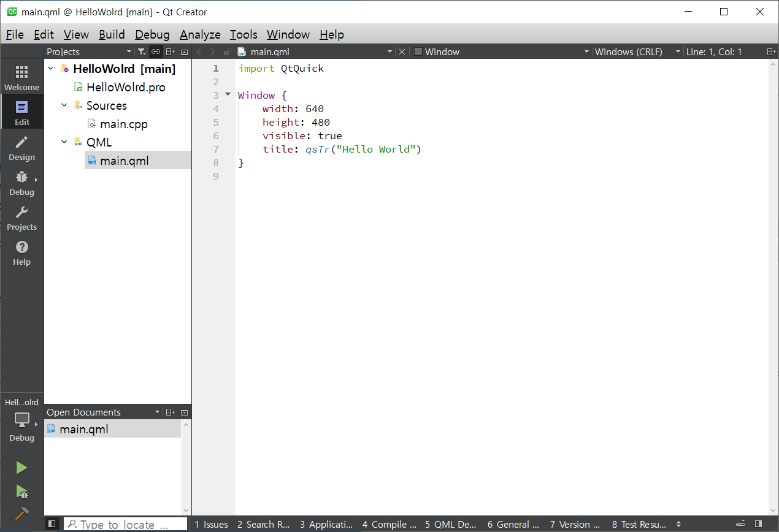Image resolution: width=779 pixels, height=532 pixels.
Task: Open output panes selector arrows
Action: click(x=678, y=524)
